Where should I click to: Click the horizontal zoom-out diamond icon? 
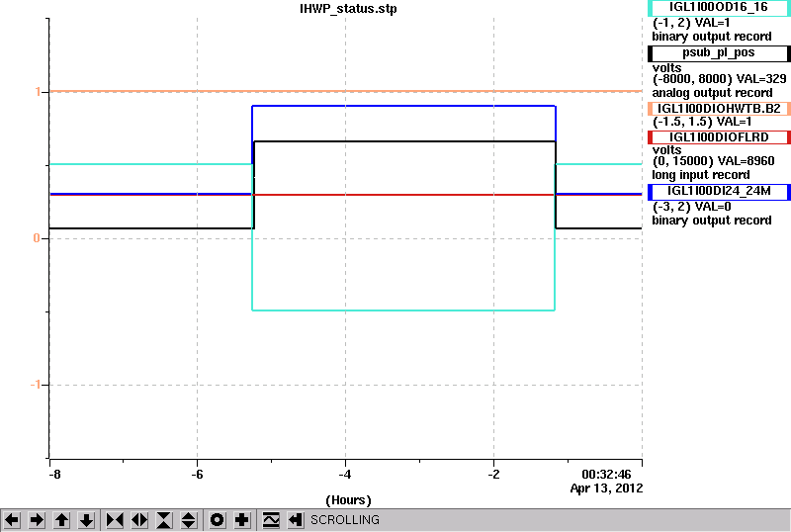139,520
